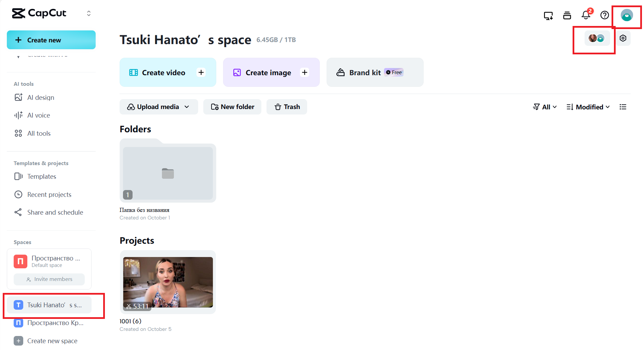644x350 pixels.
Task: Click the download desktop app icon
Action: coord(548,15)
